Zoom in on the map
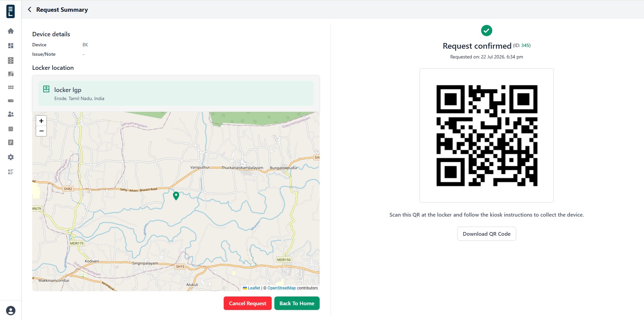The height and width of the screenshot is (320, 644). (41, 121)
